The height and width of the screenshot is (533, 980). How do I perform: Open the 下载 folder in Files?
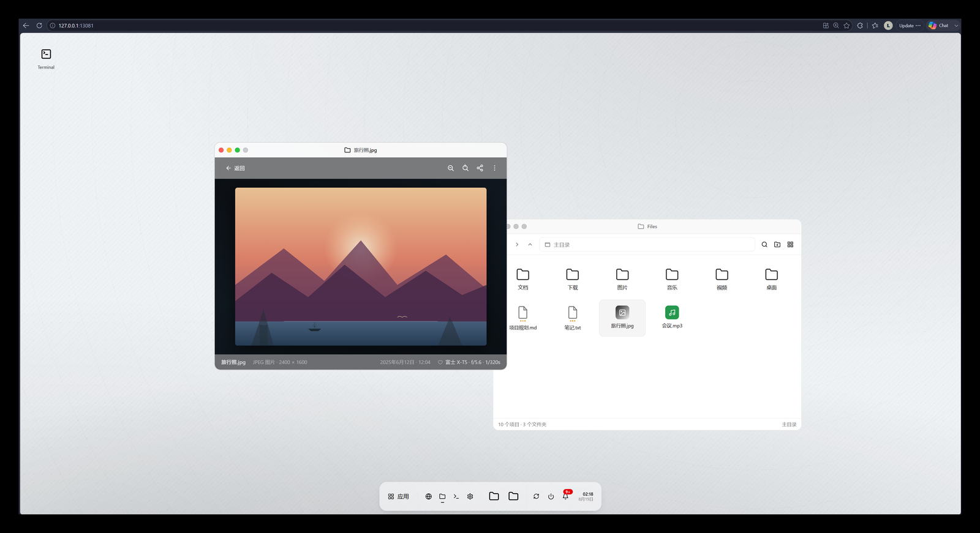[573, 279]
